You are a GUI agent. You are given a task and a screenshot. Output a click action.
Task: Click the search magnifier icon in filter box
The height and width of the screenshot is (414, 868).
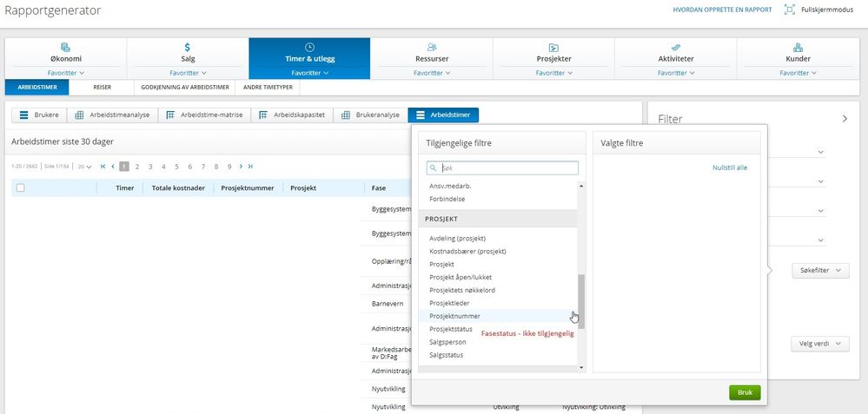point(433,168)
